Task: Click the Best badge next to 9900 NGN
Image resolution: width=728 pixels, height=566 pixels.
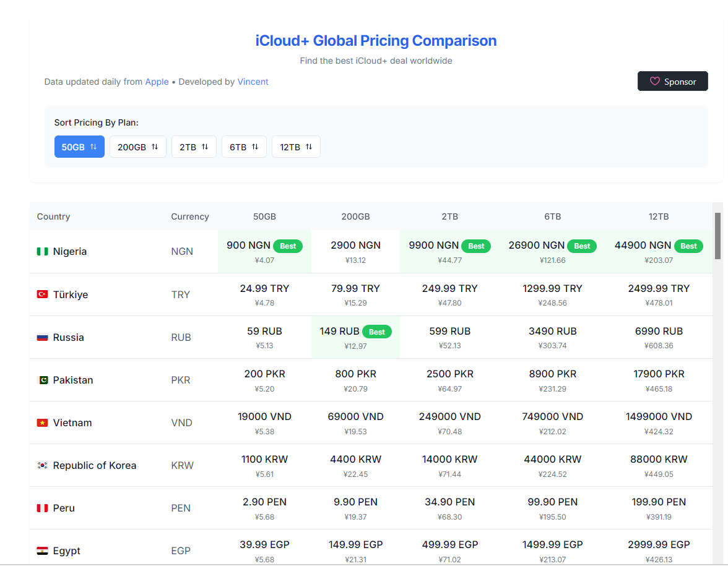Action: pos(476,246)
